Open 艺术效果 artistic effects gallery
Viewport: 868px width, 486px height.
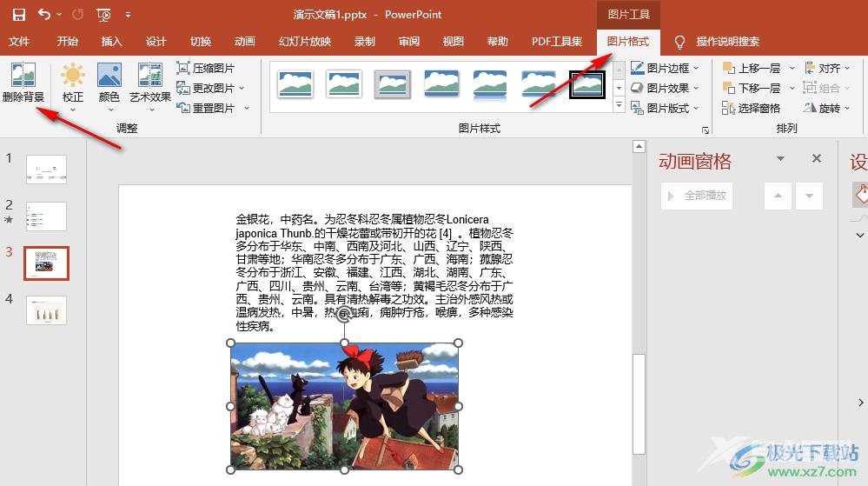pos(150,86)
